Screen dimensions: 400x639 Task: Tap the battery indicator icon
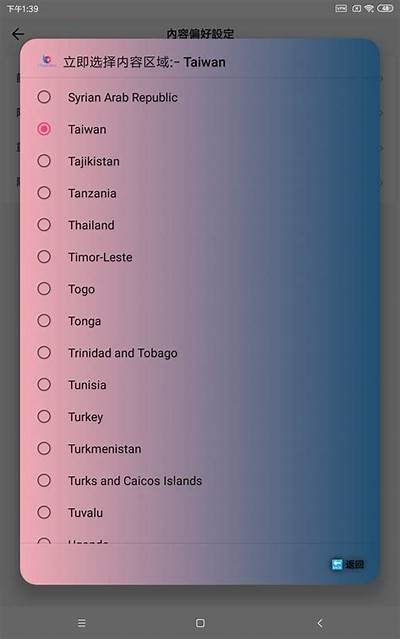(x=385, y=8)
